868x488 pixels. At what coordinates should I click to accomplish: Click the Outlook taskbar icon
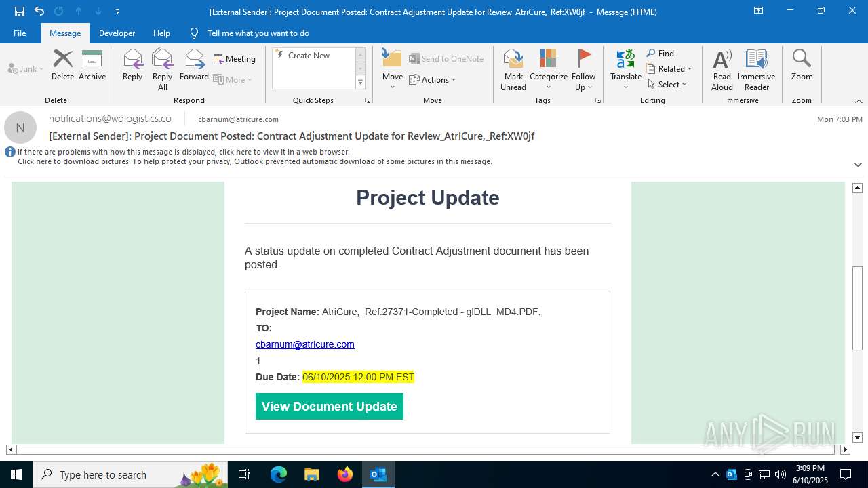(378, 474)
